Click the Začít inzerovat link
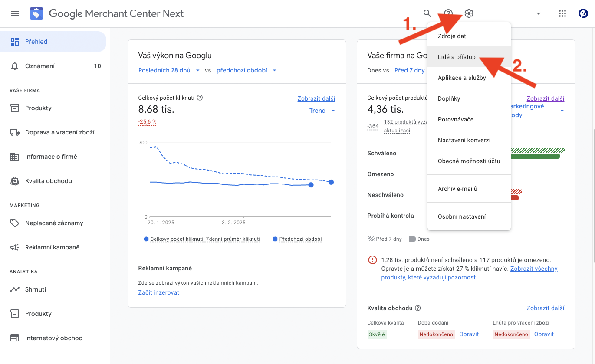The image size is (595, 364). tap(158, 292)
